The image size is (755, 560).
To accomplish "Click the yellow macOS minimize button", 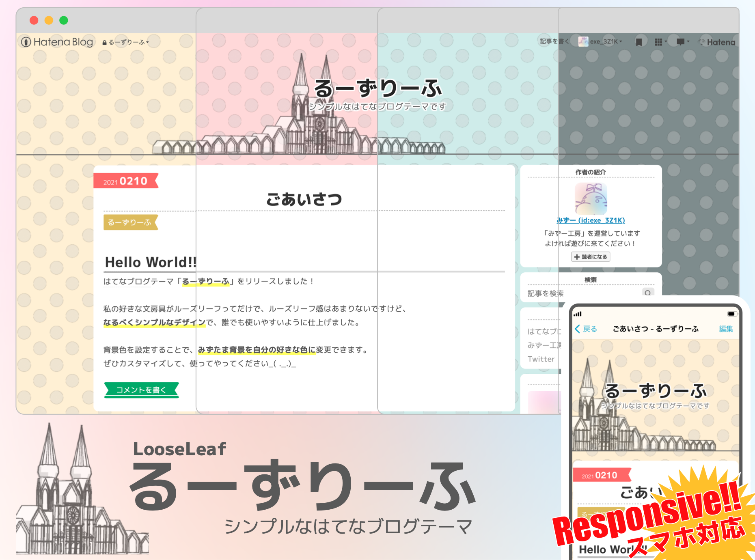I will (x=49, y=20).
